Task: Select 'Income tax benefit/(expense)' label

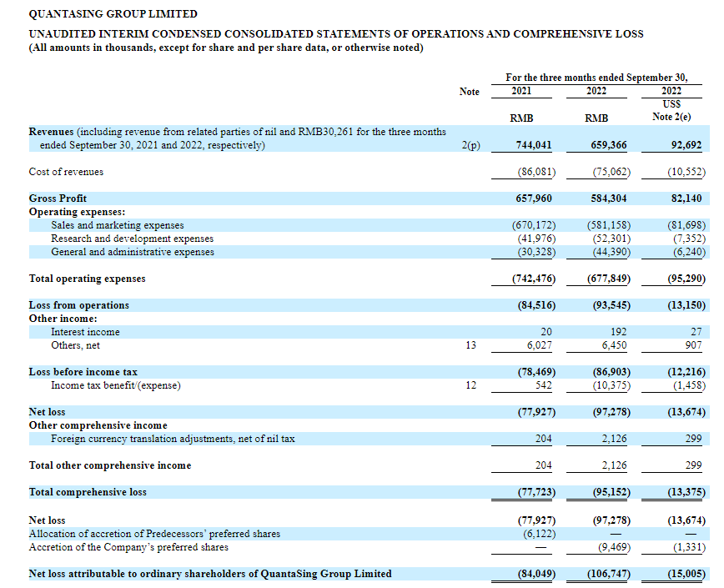Action: [115, 385]
